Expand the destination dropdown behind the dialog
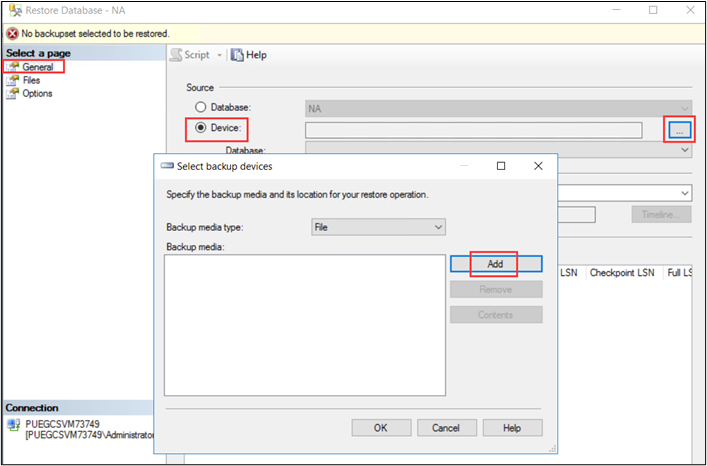The height and width of the screenshot is (466, 707). [x=685, y=194]
